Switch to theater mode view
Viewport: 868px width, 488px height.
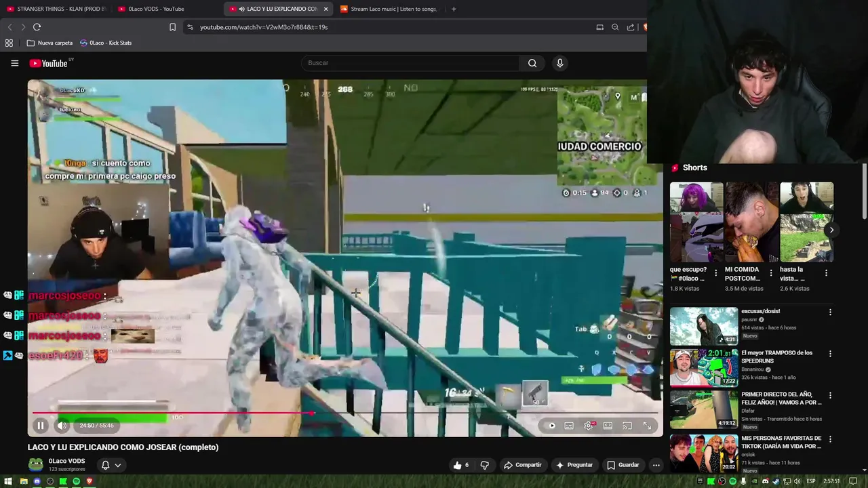point(608,426)
